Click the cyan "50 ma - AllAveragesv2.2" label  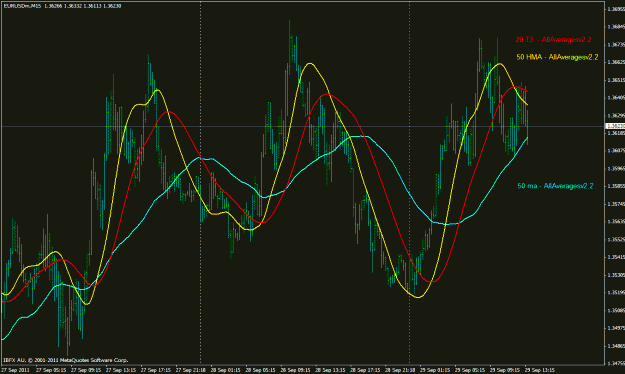tap(555, 186)
